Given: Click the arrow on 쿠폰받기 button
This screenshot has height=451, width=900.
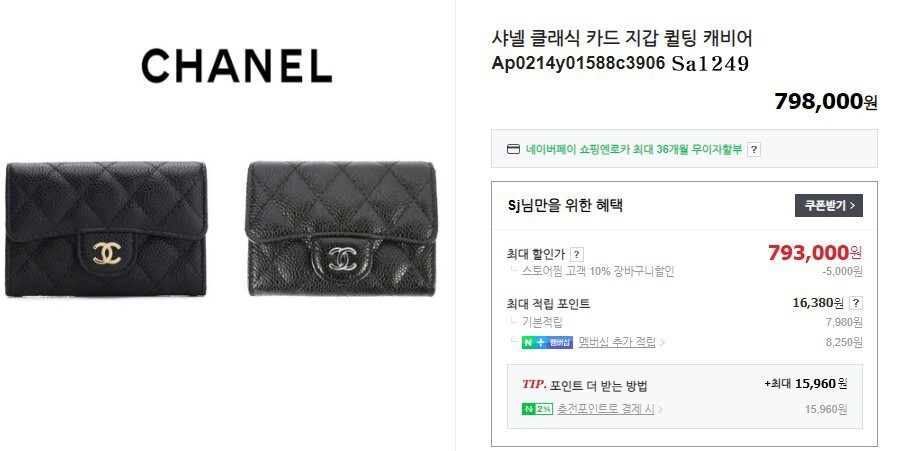Looking at the screenshot, I should [x=852, y=205].
